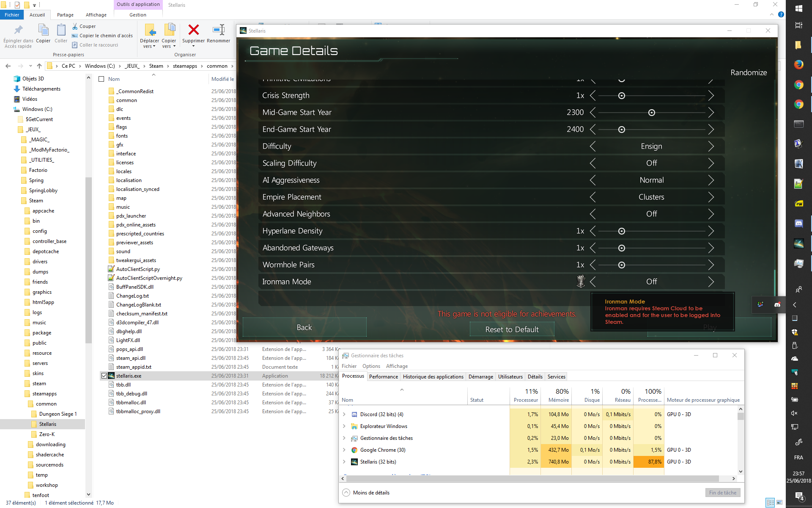Click the Discord icon in the taskbar
812x508 pixels.
[x=798, y=224]
